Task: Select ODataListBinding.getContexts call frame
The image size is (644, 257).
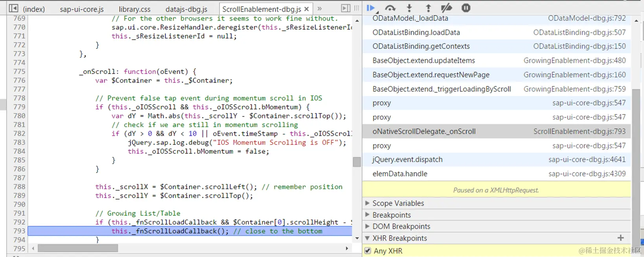Action: pos(496,46)
